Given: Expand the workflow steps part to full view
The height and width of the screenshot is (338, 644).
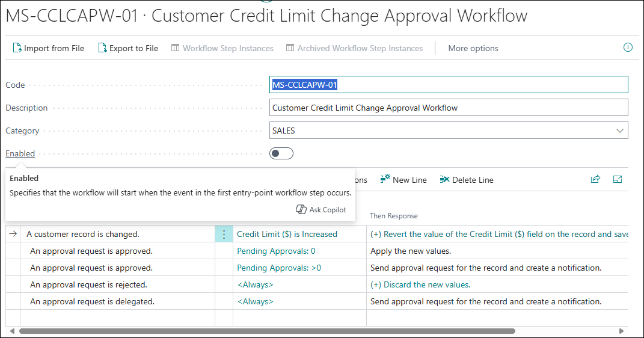Looking at the screenshot, I should point(618,179).
